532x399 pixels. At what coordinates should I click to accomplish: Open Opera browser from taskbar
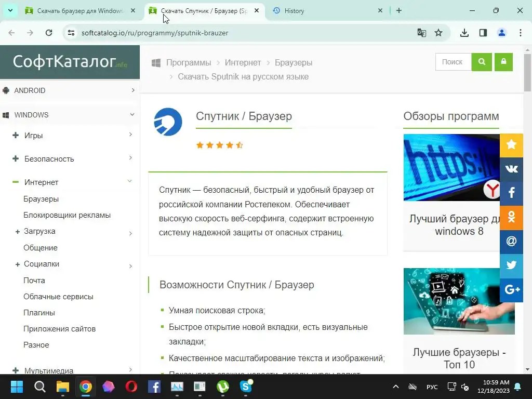(131, 387)
